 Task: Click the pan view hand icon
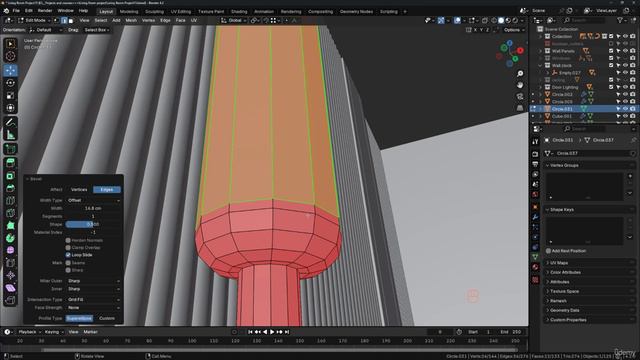coord(520,85)
